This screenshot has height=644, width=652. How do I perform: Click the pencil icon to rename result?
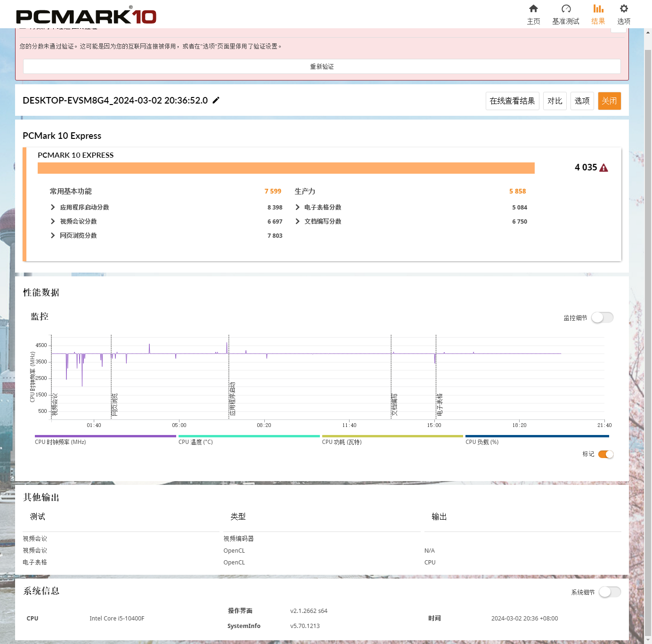point(216,100)
